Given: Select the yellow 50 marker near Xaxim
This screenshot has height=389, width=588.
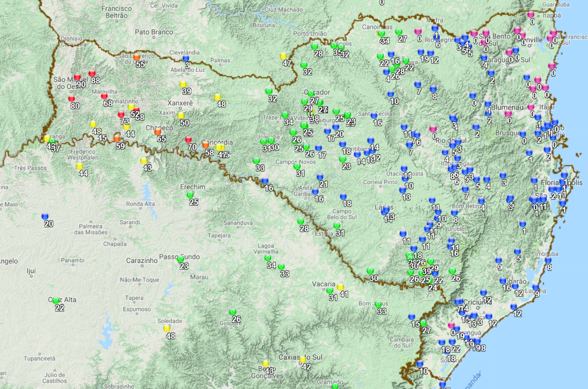Looking at the screenshot, I should [x=181, y=116].
